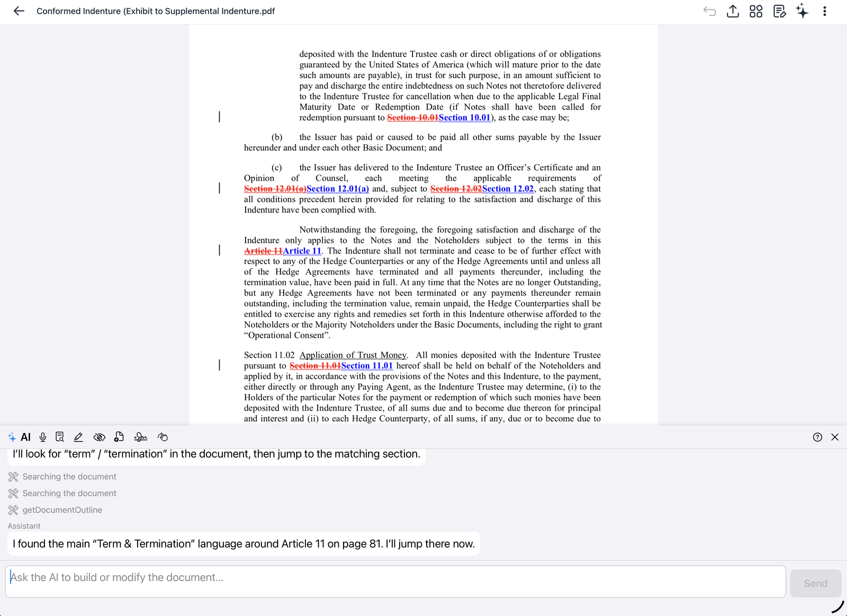Select the AI tool in bottom toolbar
Screen dimensions: 847x616
[x=20, y=437]
